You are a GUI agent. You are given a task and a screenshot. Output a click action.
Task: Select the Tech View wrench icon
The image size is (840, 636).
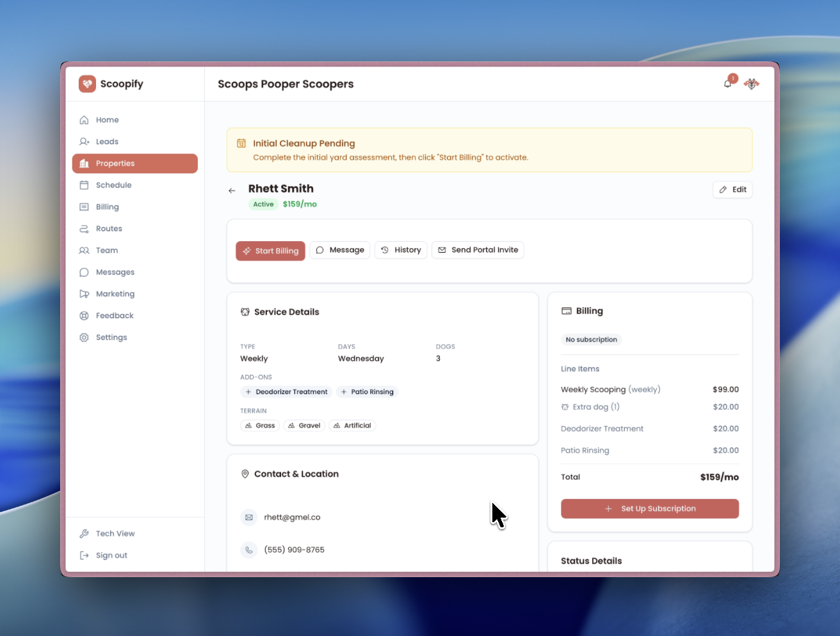click(x=84, y=533)
